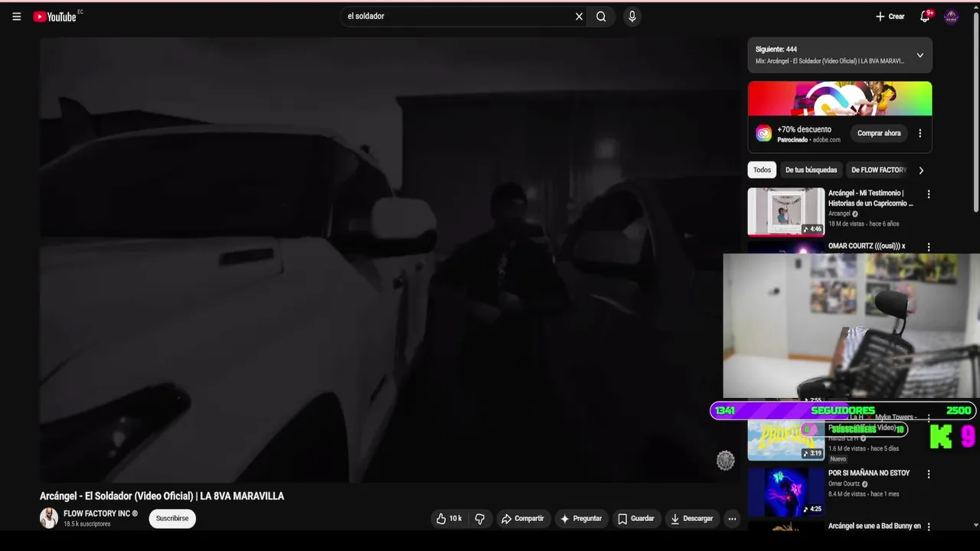Open options for OMAR COURTZ ((ousi)) video
The width and height of the screenshot is (980, 551).
point(929,246)
